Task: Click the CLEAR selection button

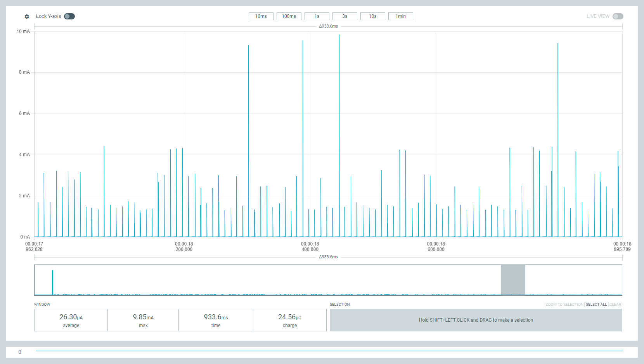Action: click(x=615, y=305)
